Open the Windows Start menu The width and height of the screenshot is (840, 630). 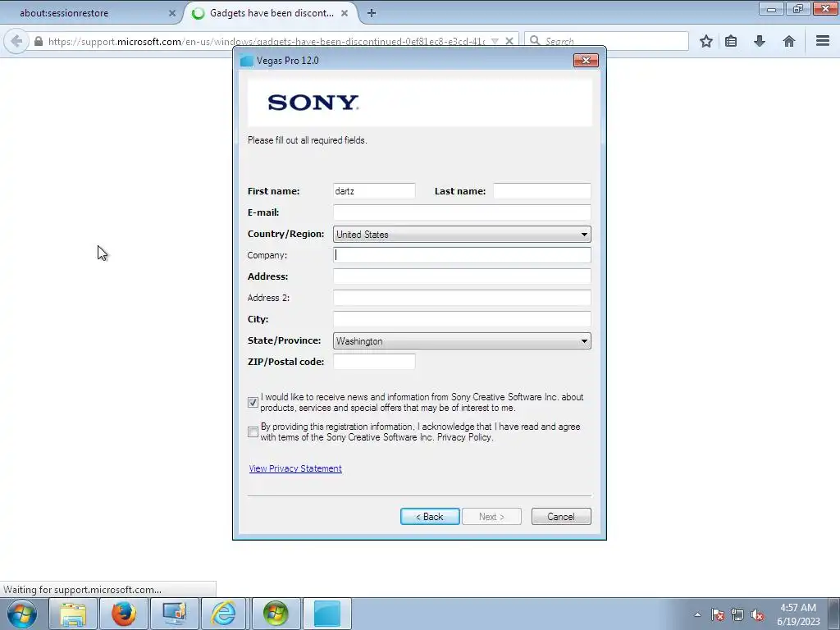pos(22,614)
